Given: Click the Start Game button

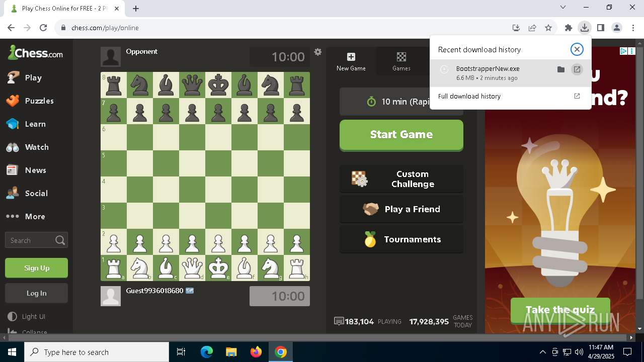Looking at the screenshot, I should (x=401, y=135).
